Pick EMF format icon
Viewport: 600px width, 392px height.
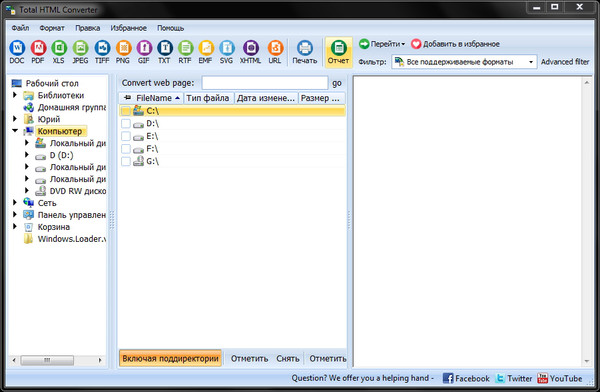(x=206, y=49)
